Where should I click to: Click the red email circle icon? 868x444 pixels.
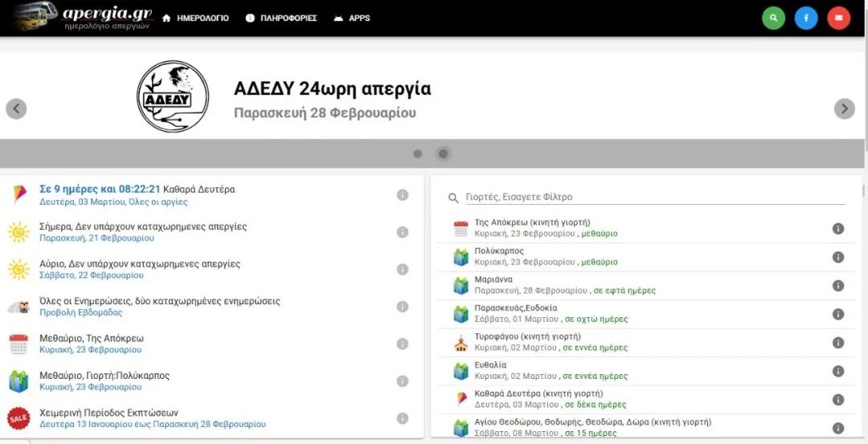(x=838, y=18)
